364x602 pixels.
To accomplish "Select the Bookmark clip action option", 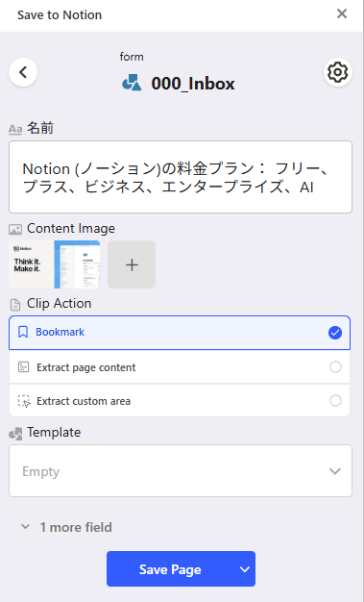I will tap(180, 333).
